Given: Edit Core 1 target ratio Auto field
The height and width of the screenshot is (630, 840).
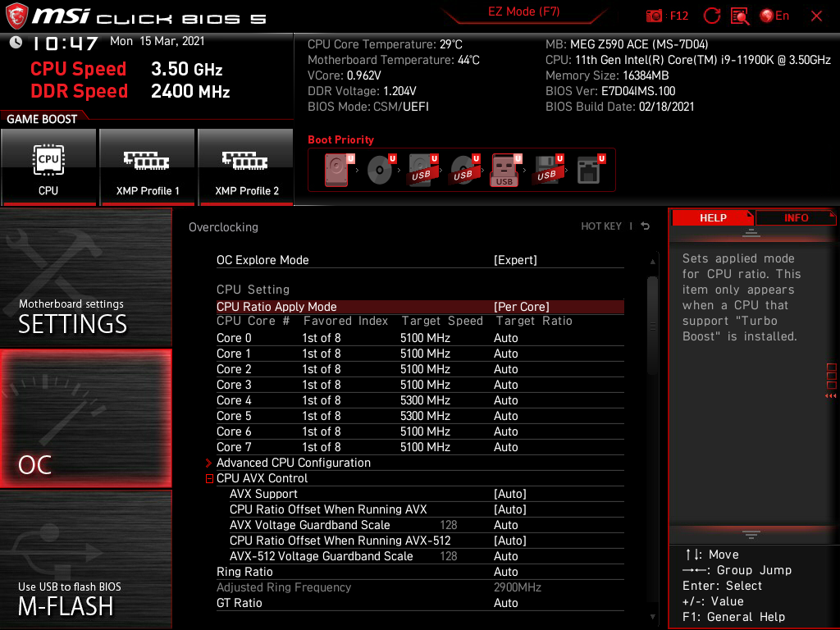Looking at the screenshot, I should [x=505, y=354].
